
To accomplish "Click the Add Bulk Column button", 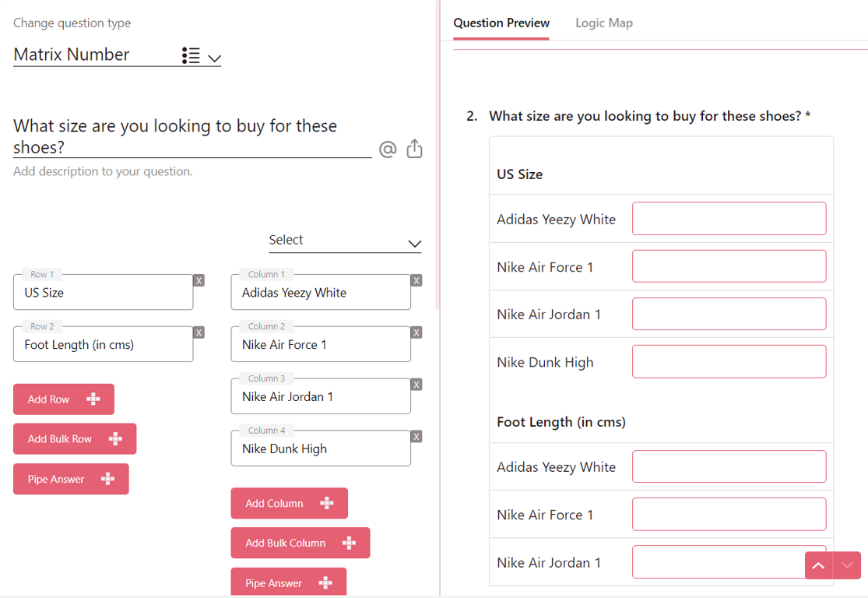I will (x=300, y=543).
